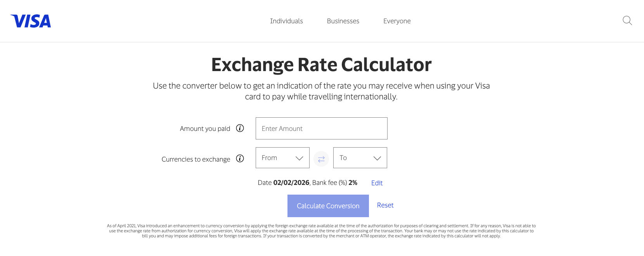Click inside the Enter Amount field

tap(321, 128)
